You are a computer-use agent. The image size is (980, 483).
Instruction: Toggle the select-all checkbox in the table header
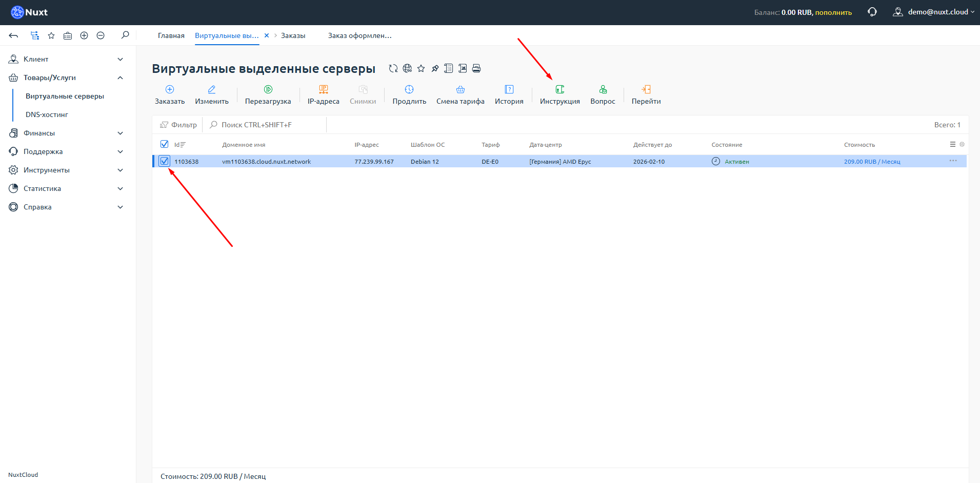[x=164, y=144]
